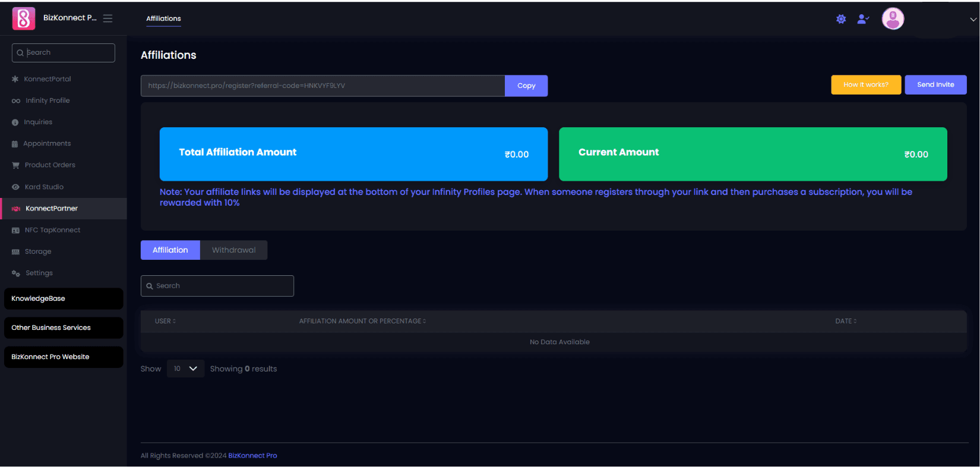Open Other Business Services button

[64, 328]
